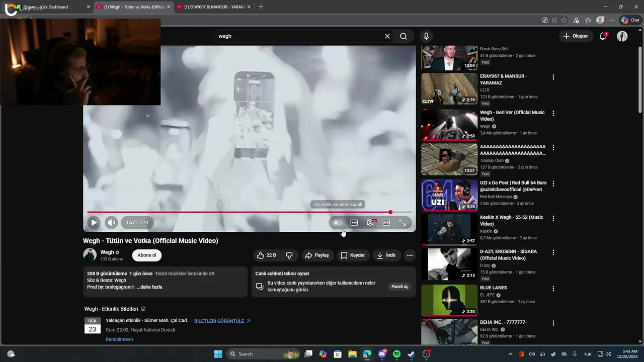This screenshot has height=362, width=644.
Task: Open browser profile avatar in toolbar
Action: pos(600,20)
